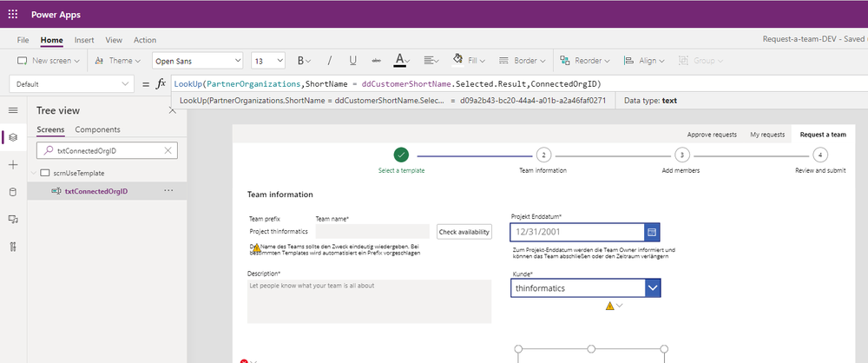This screenshot has width=868, height=363.
Task: Apply italic formatting
Action: pos(329,61)
